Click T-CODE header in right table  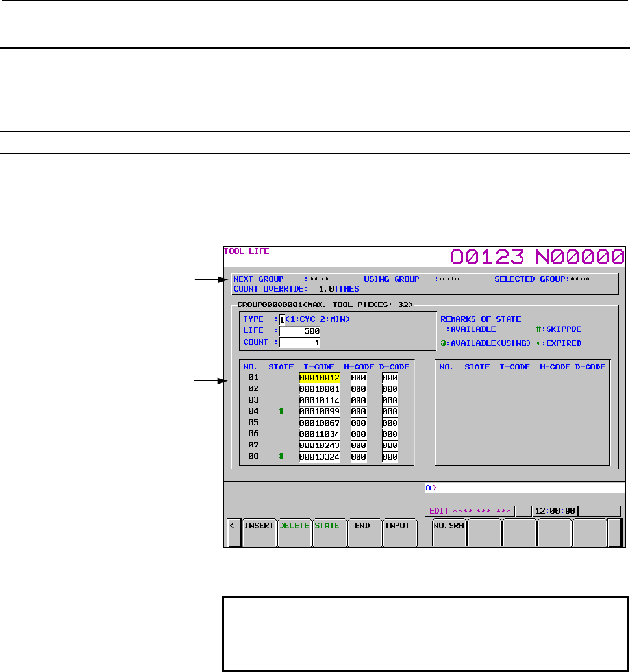pos(514,367)
